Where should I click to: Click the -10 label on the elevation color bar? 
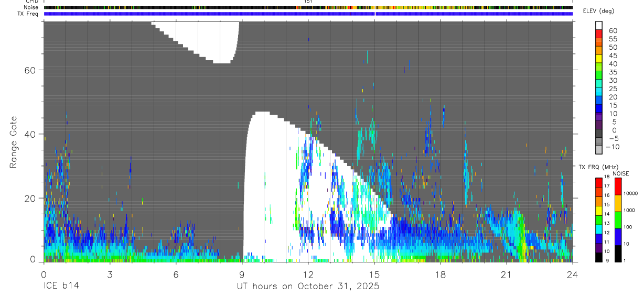tap(613, 147)
